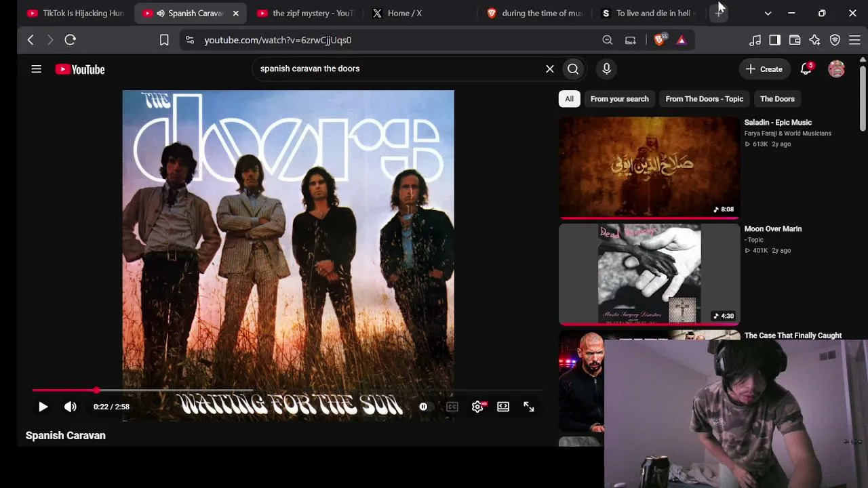
Task: Open Brave VPN shield icon
Action: 835,40
